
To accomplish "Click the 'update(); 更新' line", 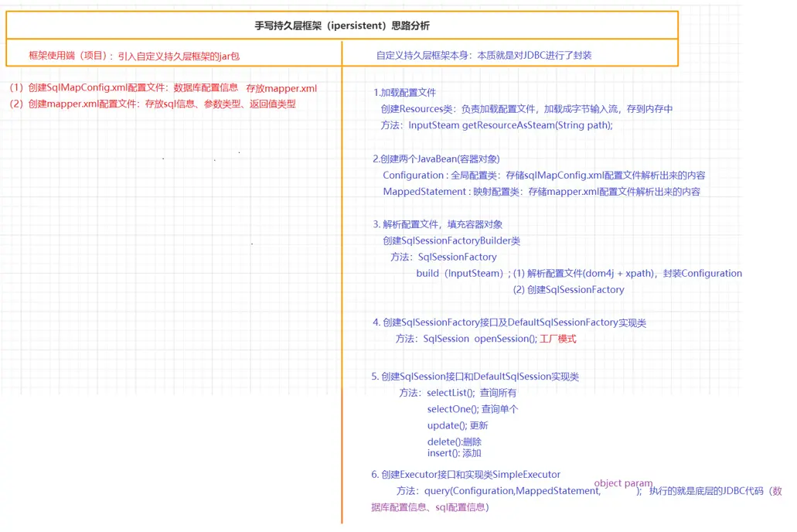I will (x=458, y=425).
